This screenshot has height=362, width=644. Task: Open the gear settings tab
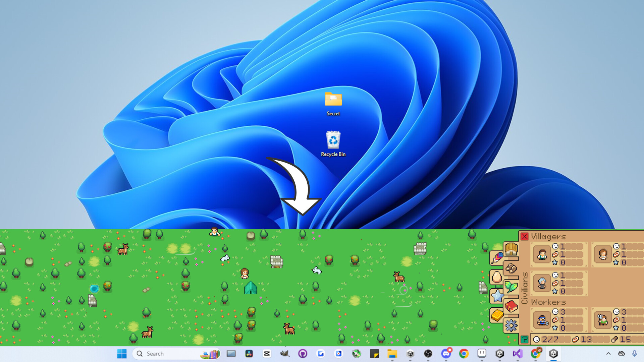[x=511, y=325]
